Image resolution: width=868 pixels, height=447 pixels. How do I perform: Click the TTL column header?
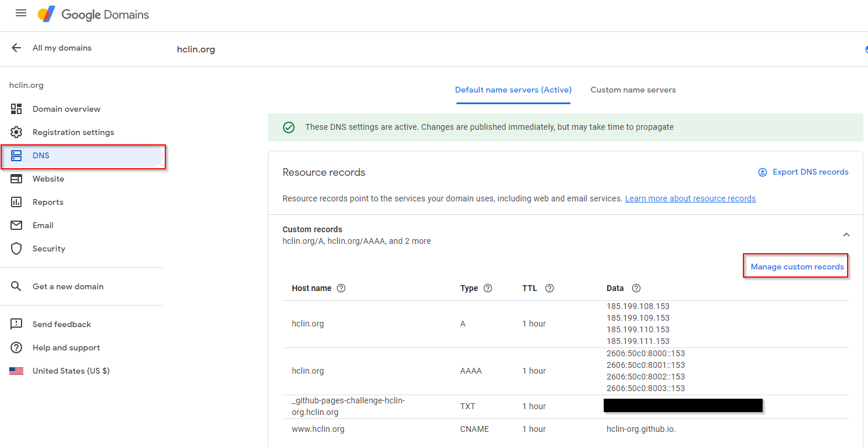point(530,288)
